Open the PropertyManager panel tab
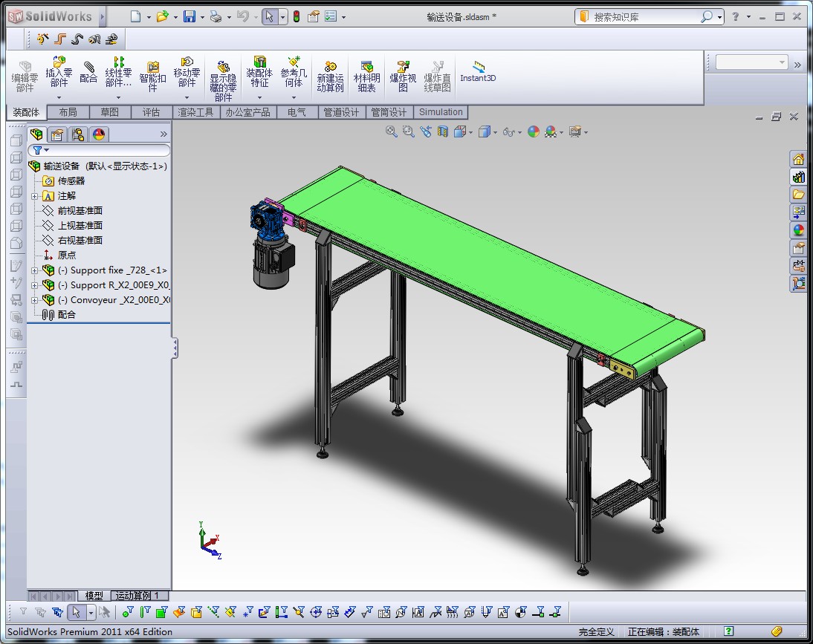Screen dimensions: 813x644 click(57, 134)
